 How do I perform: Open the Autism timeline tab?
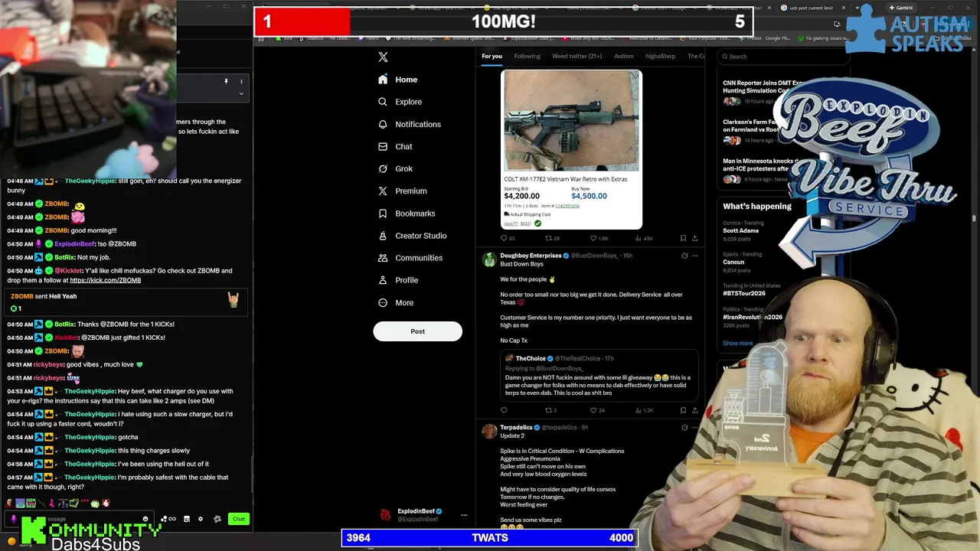[624, 56]
